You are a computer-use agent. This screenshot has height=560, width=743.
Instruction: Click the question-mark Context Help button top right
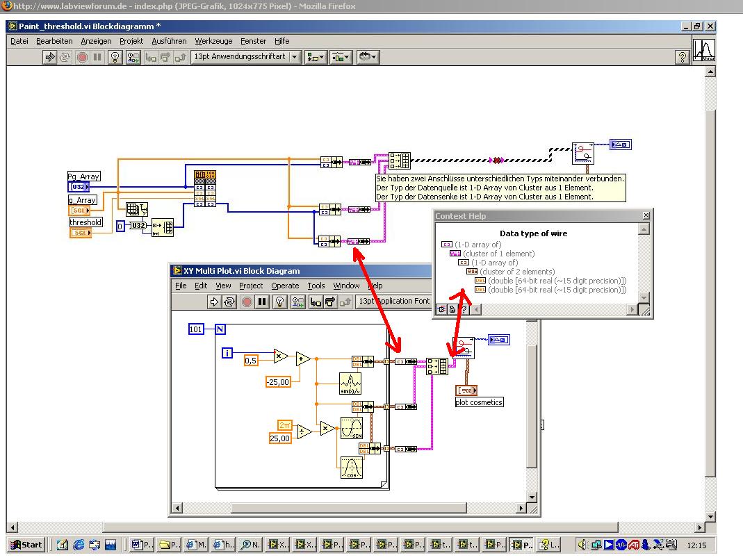(x=682, y=58)
